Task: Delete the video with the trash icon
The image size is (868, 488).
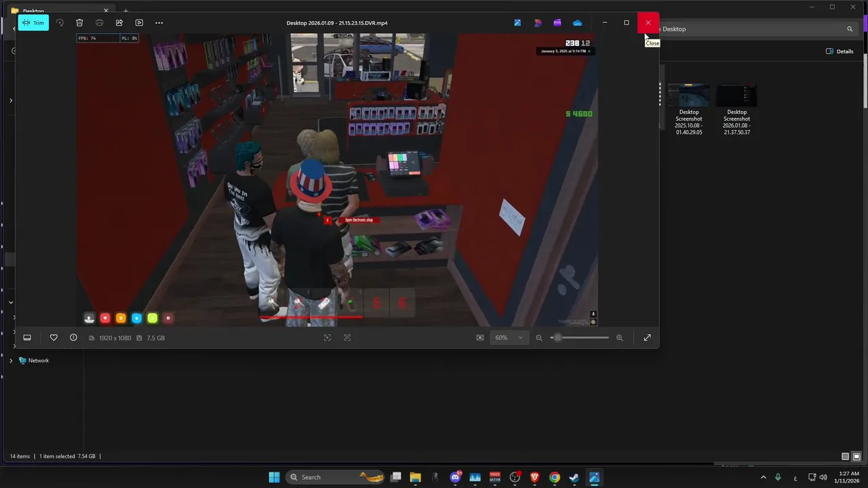Action: pos(79,22)
